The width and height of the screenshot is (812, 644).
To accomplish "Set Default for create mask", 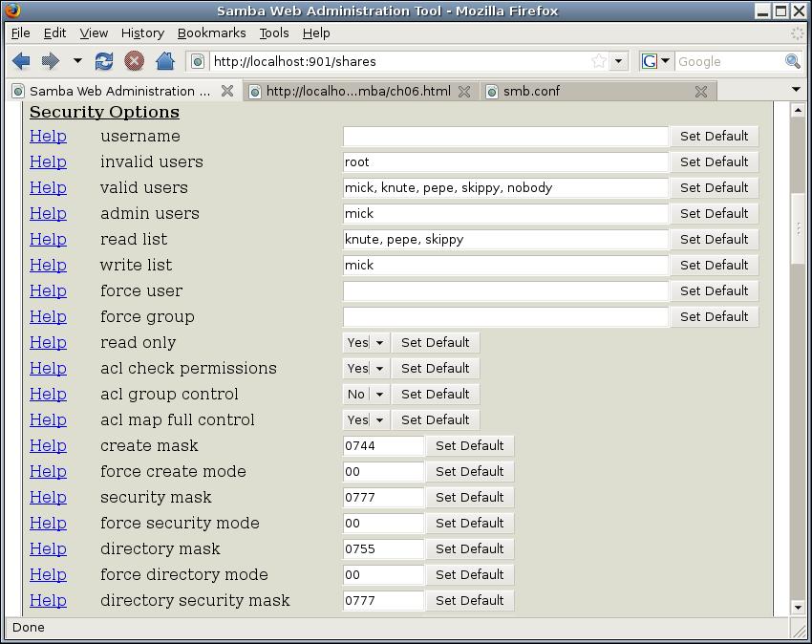I will pyautogui.click(x=469, y=445).
